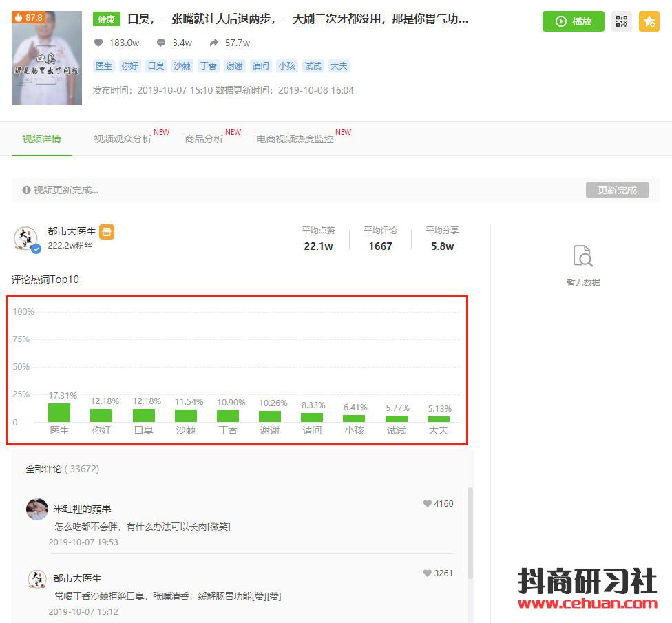Open the video cover thumbnail

coord(47,58)
